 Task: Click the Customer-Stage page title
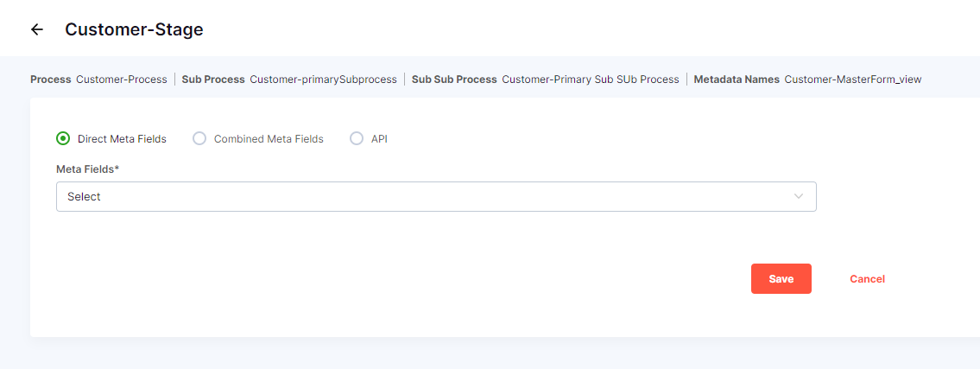(x=134, y=29)
